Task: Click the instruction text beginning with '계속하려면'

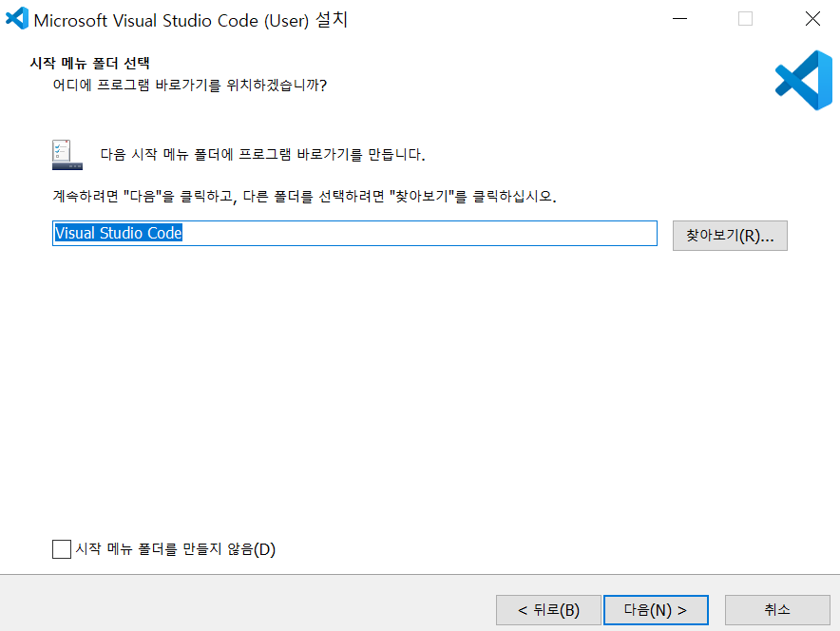Action: 304,196
